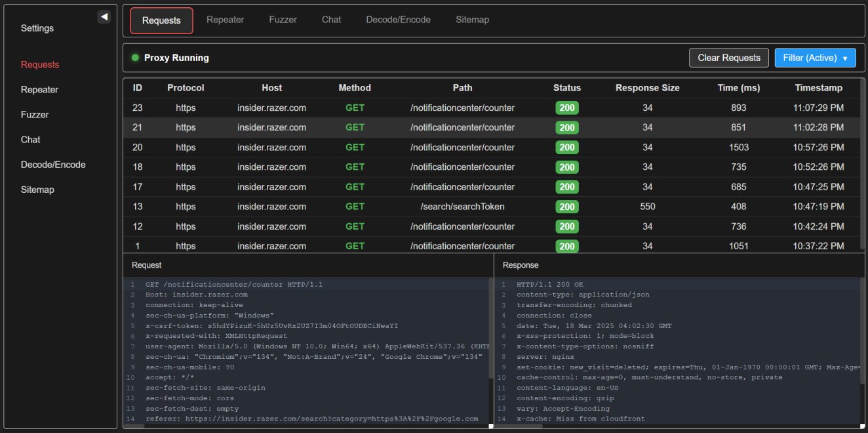
Task: Select Requests in the left sidebar
Action: [x=40, y=64]
